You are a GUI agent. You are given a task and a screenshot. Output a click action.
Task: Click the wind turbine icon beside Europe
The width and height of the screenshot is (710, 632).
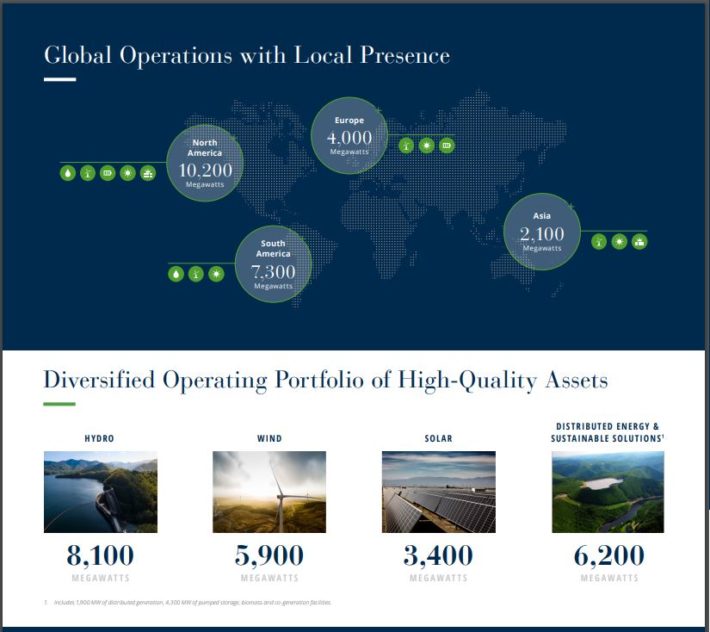406,145
